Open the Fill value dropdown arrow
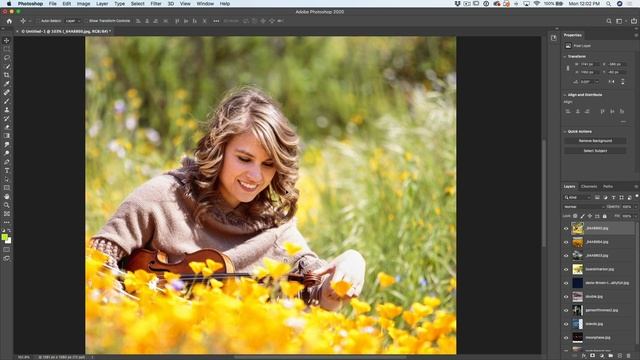This screenshot has width=640, height=360. pyautogui.click(x=636, y=216)
